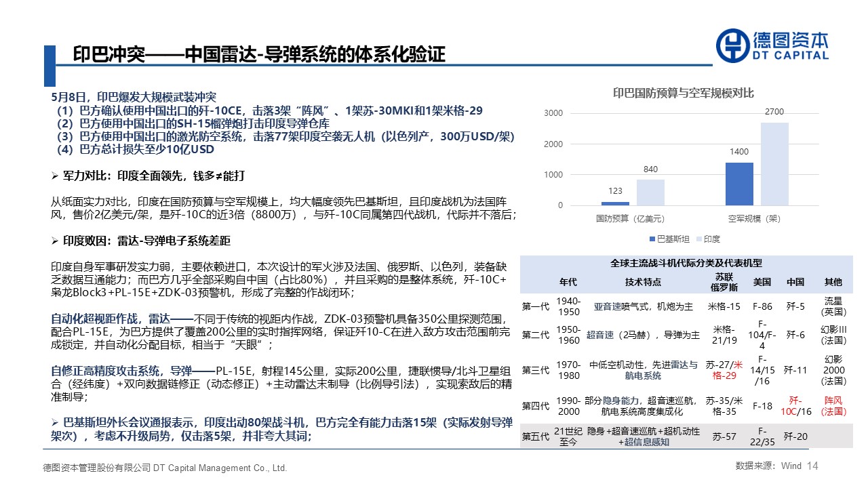The image size is (868, 488).
Task: Select the 第二代 row label
Action: point(536,334)
